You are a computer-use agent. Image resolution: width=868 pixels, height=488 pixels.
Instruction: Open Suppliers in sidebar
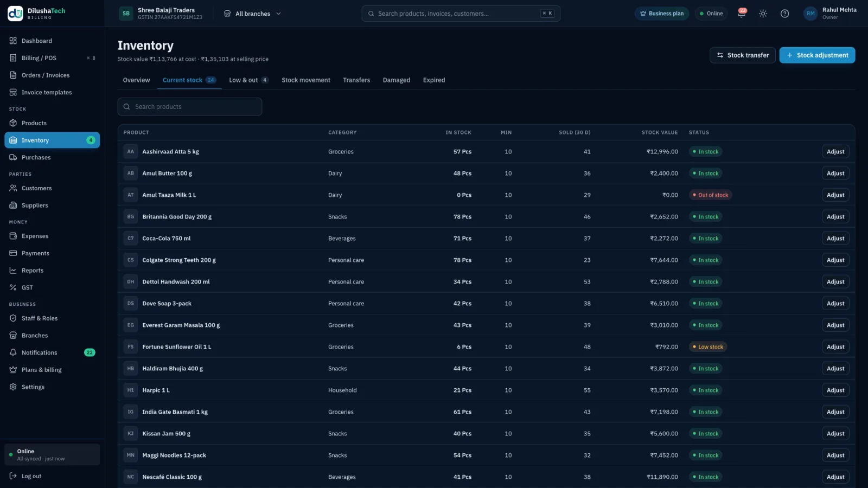click(52, 206)
